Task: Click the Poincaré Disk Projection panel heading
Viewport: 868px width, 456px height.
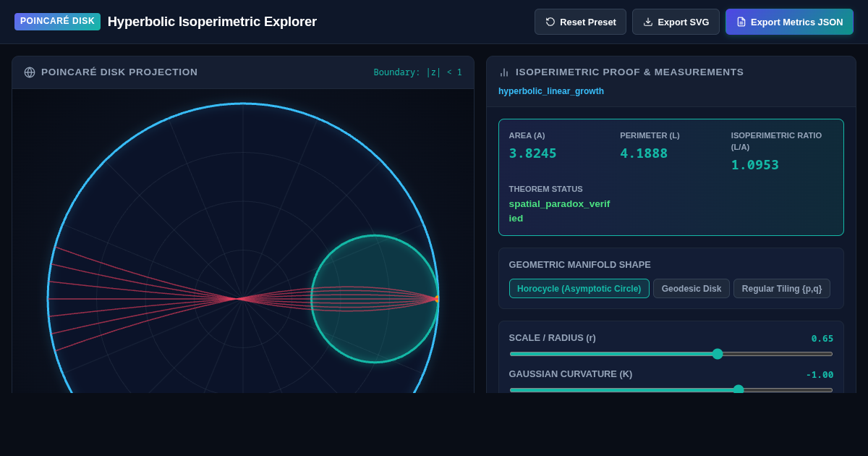Action: (119, 72)
